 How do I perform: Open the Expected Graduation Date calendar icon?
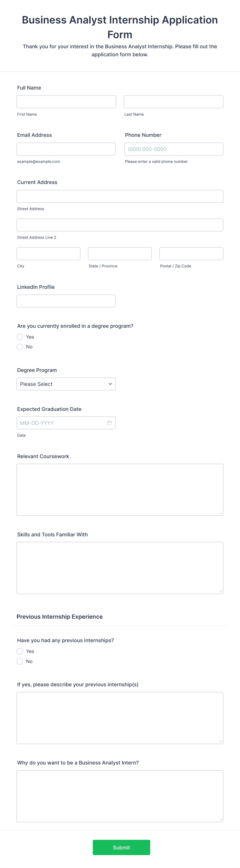tap(110, 423)
